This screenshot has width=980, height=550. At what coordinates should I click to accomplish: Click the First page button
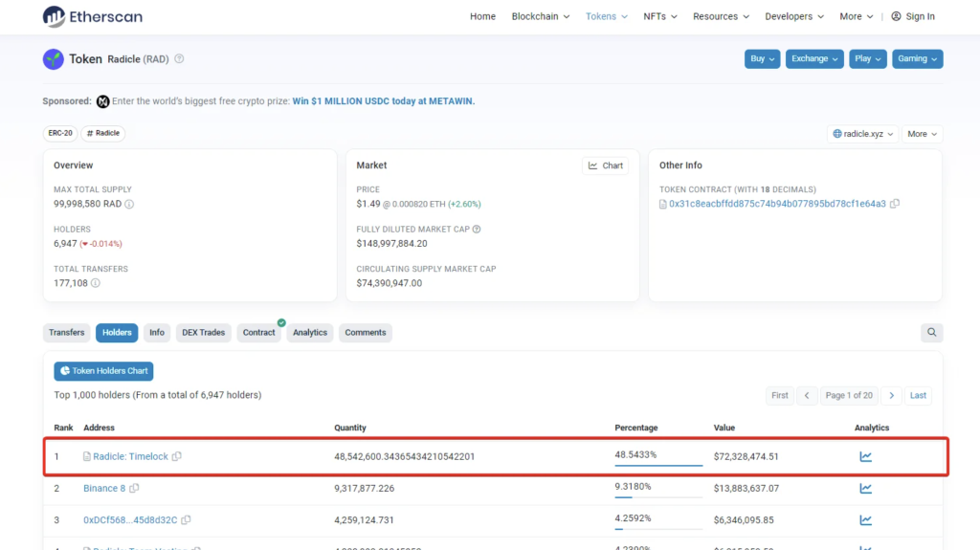click(780, 396)
